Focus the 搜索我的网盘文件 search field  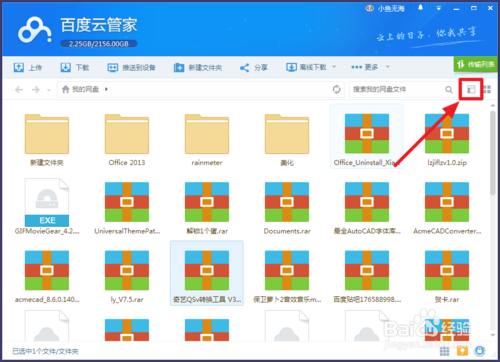coord(397,89)
